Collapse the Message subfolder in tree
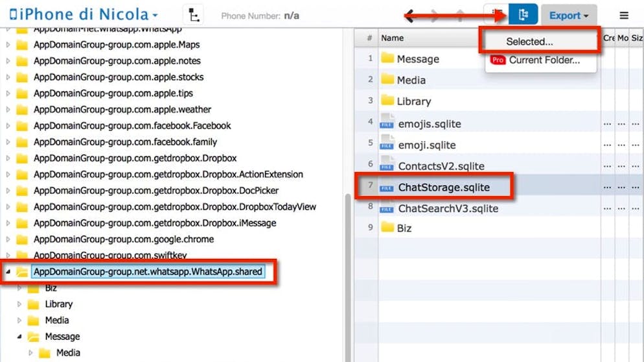Viewport: 644px width, 362px height. point(19,337)
